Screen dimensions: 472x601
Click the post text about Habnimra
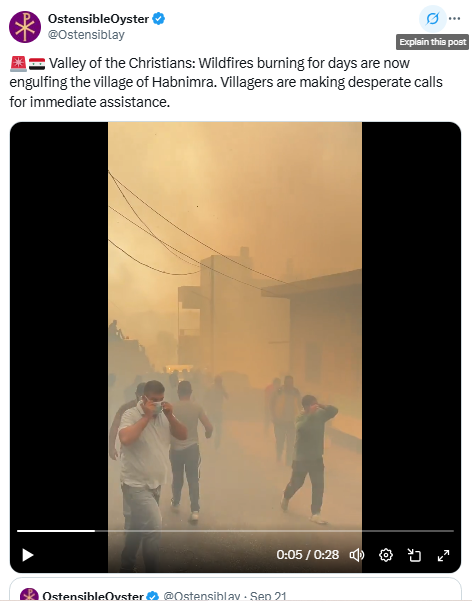pos(226,82)
